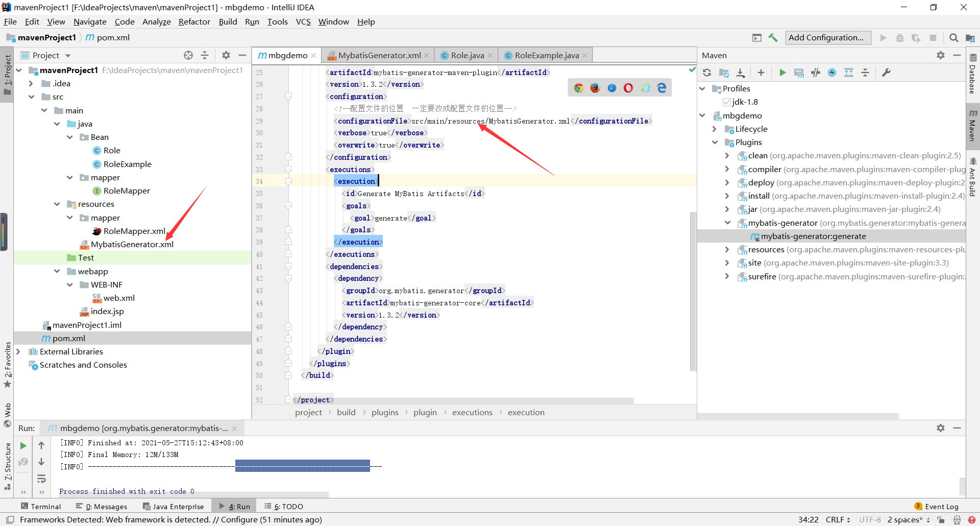
Task: Open the TODO tool window
Action: [284, 506]
